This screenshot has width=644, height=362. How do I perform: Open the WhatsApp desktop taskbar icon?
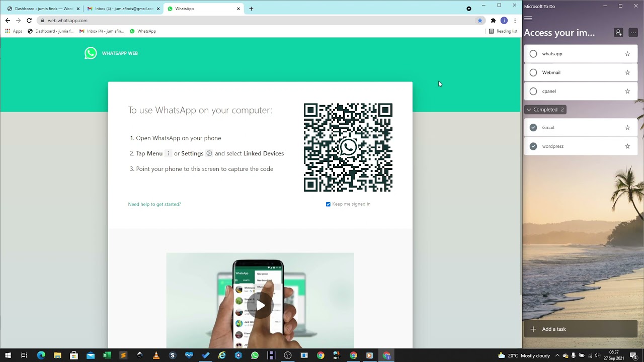(255, 355)
